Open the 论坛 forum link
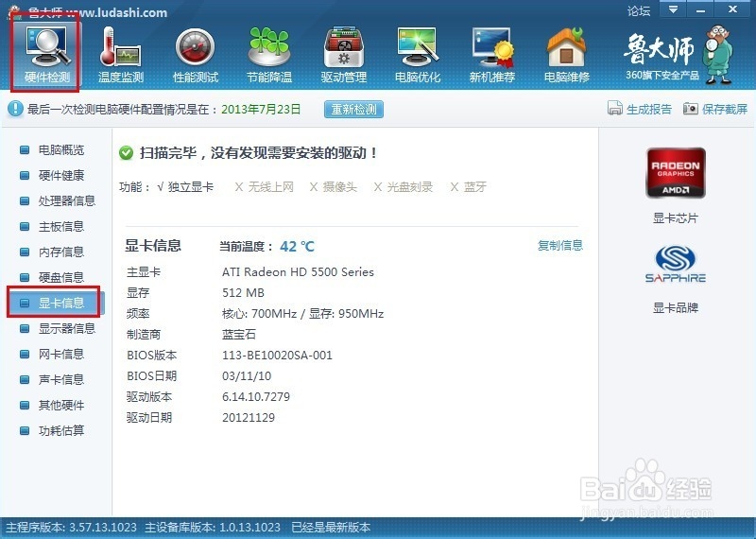756x539 pixels. [x=639, y=10]
